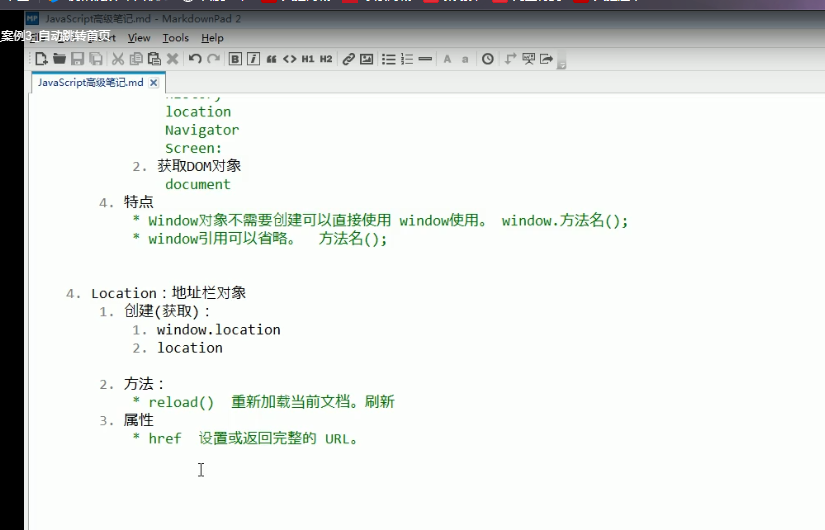
Task: Copy selection toolbar icon
Action: click(136, 59)
